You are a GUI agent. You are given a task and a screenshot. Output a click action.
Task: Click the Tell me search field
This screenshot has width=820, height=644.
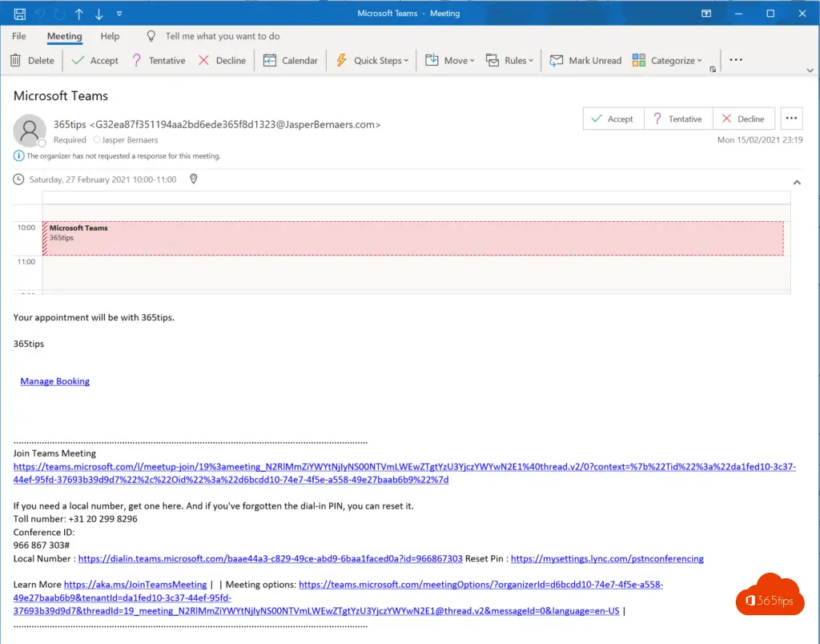[222, 36]
